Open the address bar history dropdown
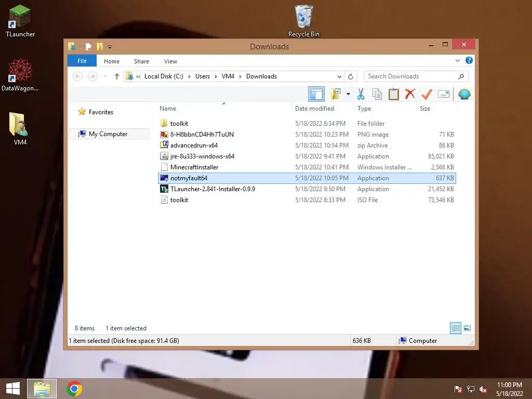Image resolution: width=532 pixels, height=399 pixels. 339,76
